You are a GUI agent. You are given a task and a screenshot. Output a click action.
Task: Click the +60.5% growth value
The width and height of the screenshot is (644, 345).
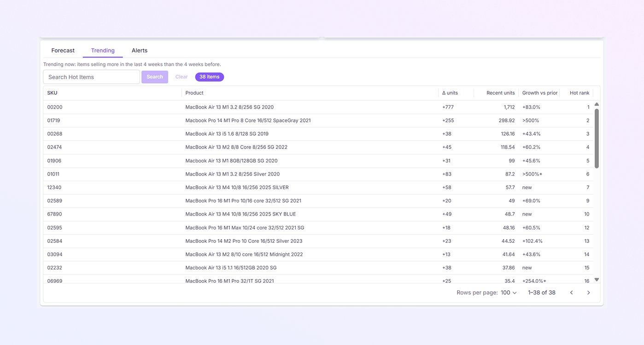click(531, 228)
